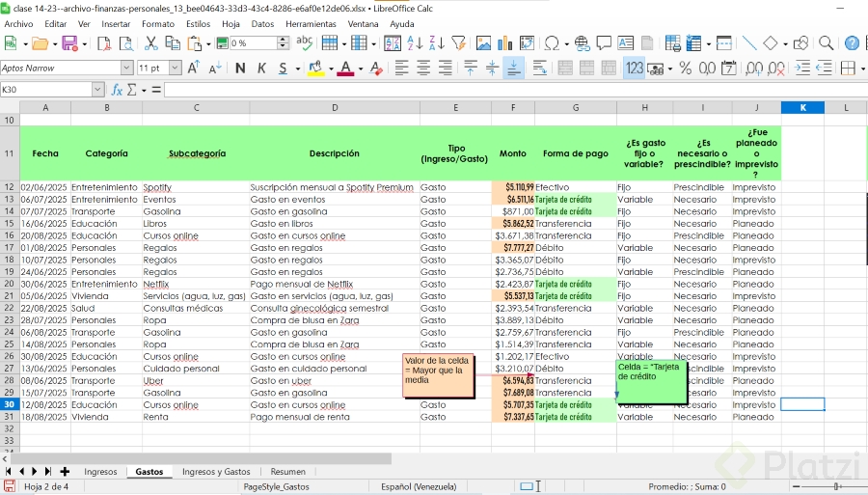Toggle italic (K) formatting

click(261, 69)
